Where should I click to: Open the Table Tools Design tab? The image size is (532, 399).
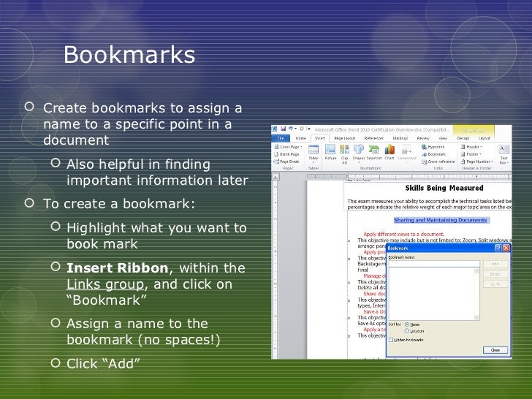(x=463, y=138)
